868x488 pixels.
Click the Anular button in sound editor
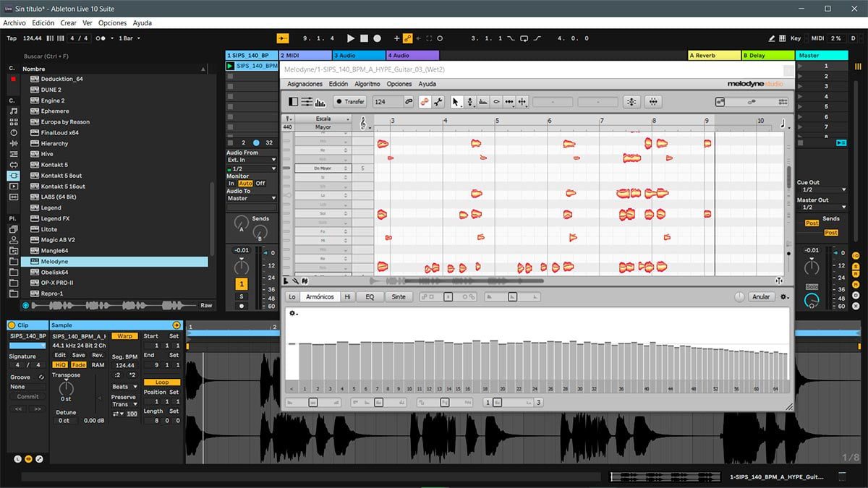coord(761,296)
